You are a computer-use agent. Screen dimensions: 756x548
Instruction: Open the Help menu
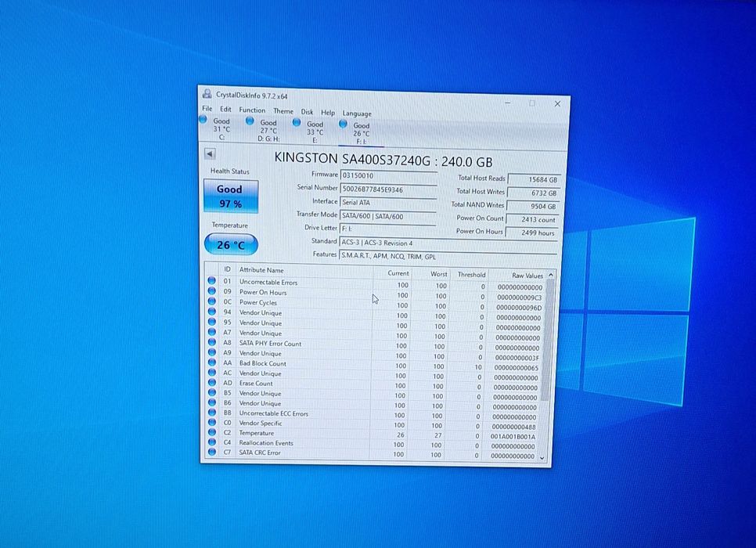coord(328,113)
